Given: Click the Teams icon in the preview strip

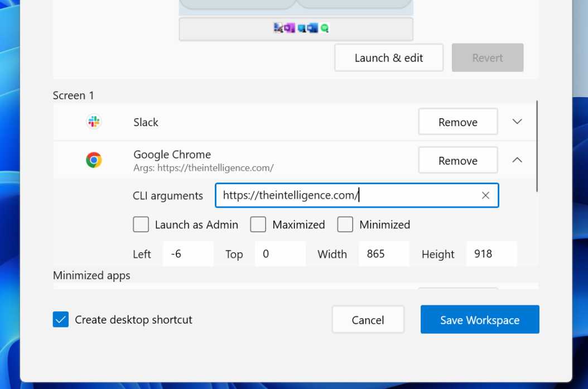Looking at the screenshot, I should click(301, 27).
